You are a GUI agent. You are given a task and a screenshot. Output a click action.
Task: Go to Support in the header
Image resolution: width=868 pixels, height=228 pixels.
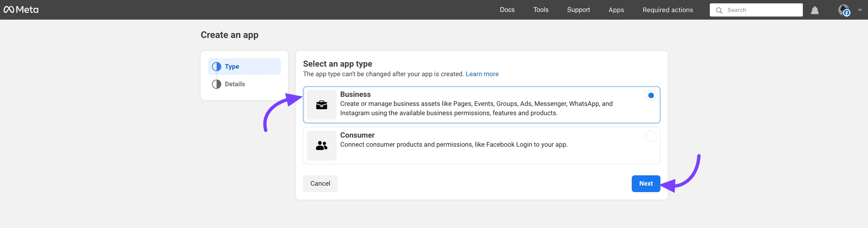(578, 10)
